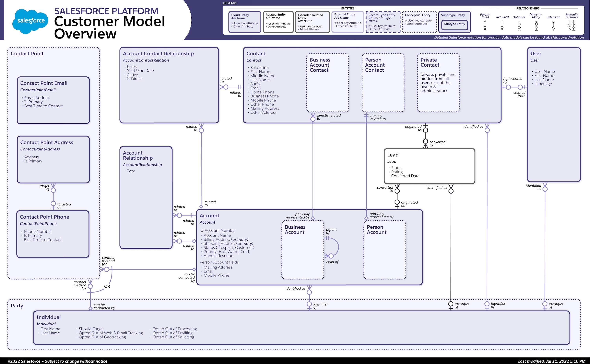
Task: Click the Salesforce cloud logo
Action: click(30, 21)
